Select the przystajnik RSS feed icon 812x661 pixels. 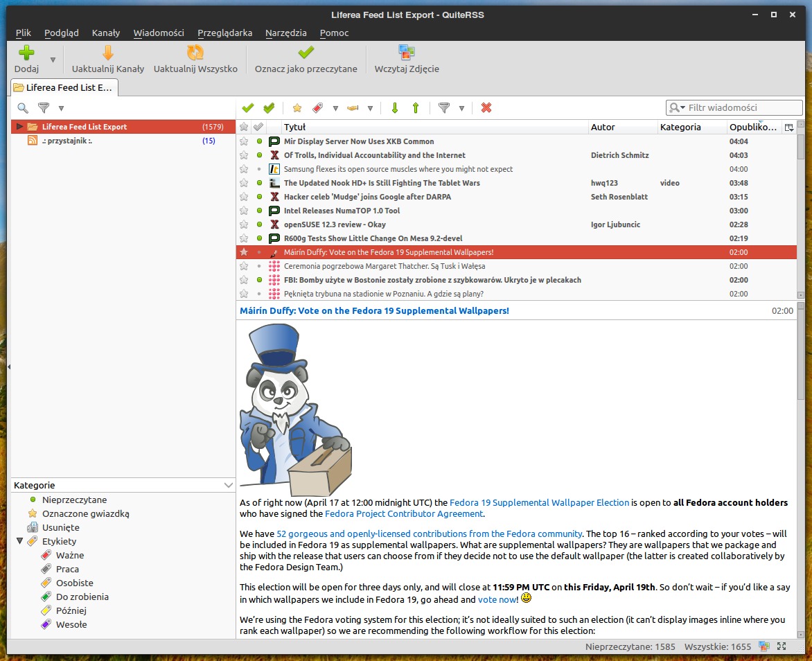pyautogui.click(x=32, y=141)
